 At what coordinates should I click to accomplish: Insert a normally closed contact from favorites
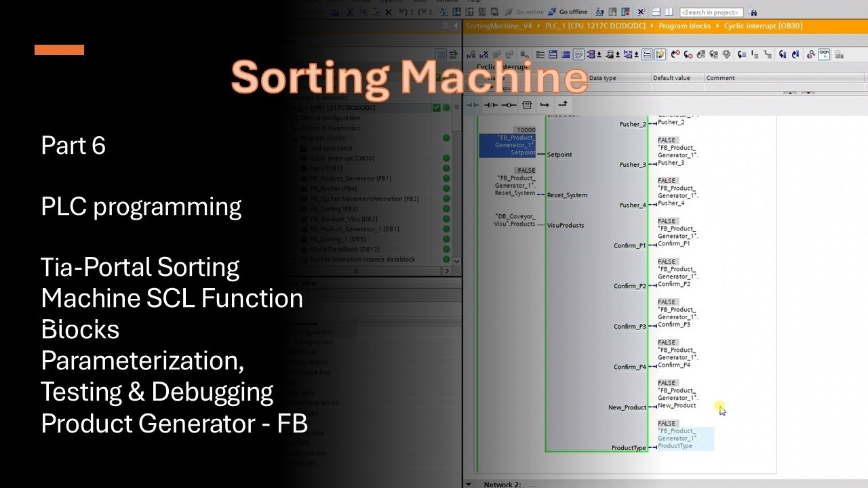point(491,104)
